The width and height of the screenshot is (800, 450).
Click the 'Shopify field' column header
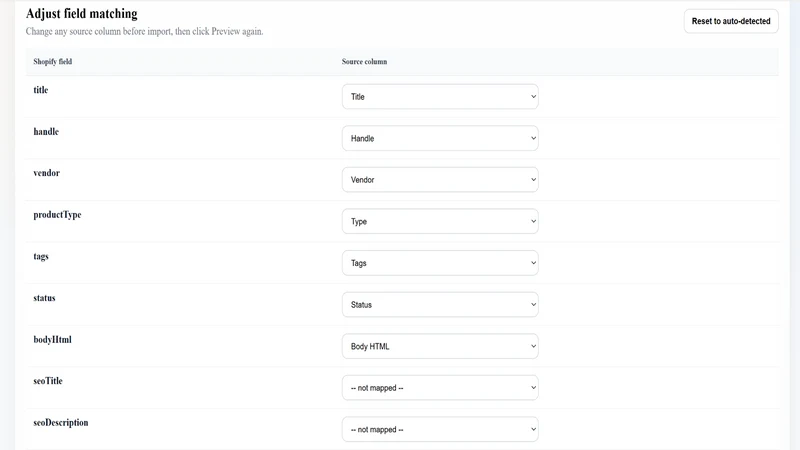(x=53, y=62)
